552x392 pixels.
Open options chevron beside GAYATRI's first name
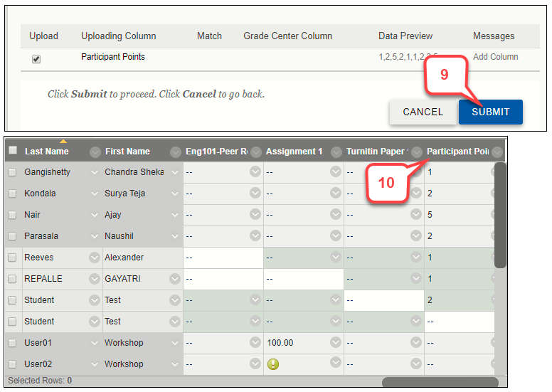(x=175, y=279)
